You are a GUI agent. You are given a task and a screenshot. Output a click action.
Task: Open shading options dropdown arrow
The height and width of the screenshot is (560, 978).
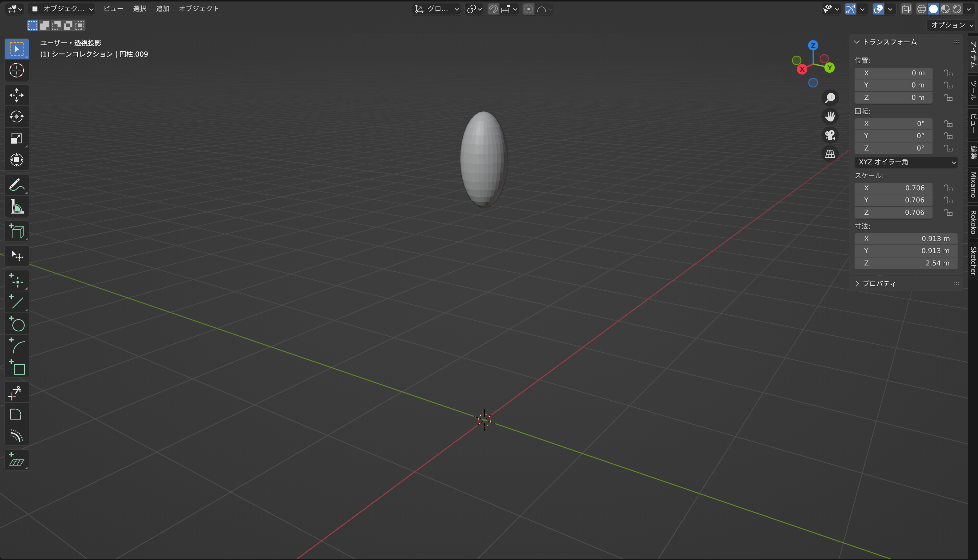969,9
